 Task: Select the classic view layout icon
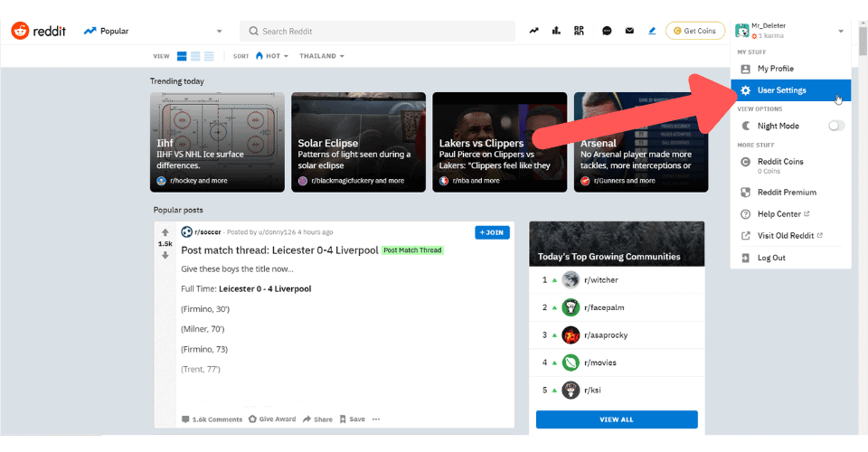tap(195, 56)
